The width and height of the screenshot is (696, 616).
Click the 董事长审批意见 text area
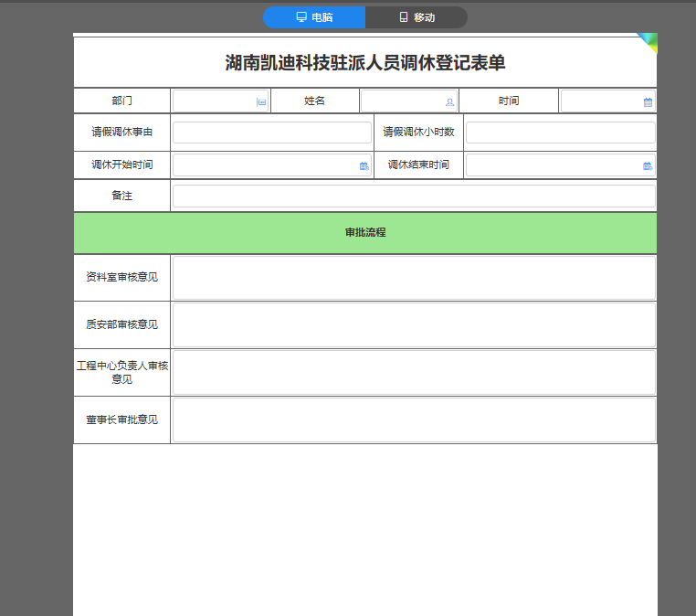point(414,420)
